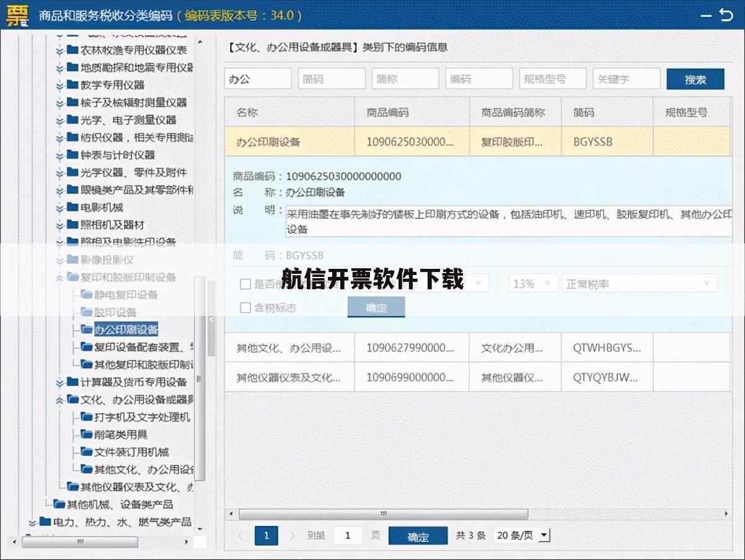Viewport: 745px width, 560px height.
Task: Expand the 核子及核辐射测量仪器 node chevron
Action: coord(60,102)
